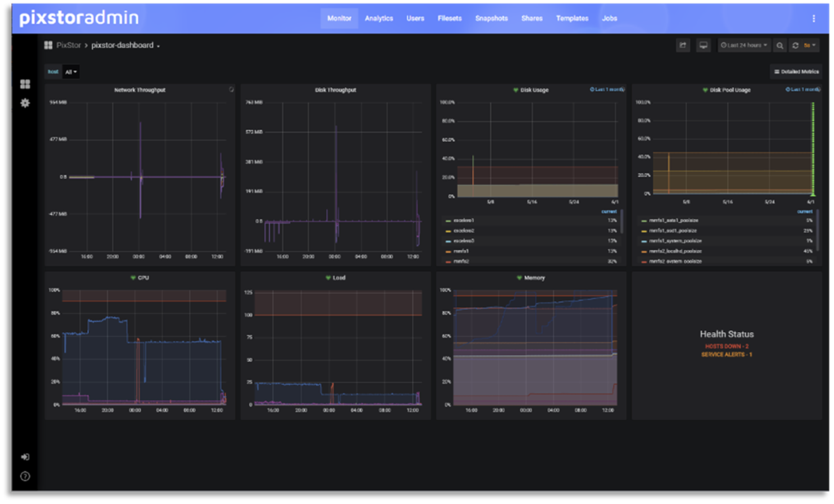Open the Detailed Metrics link

(796, 72)
